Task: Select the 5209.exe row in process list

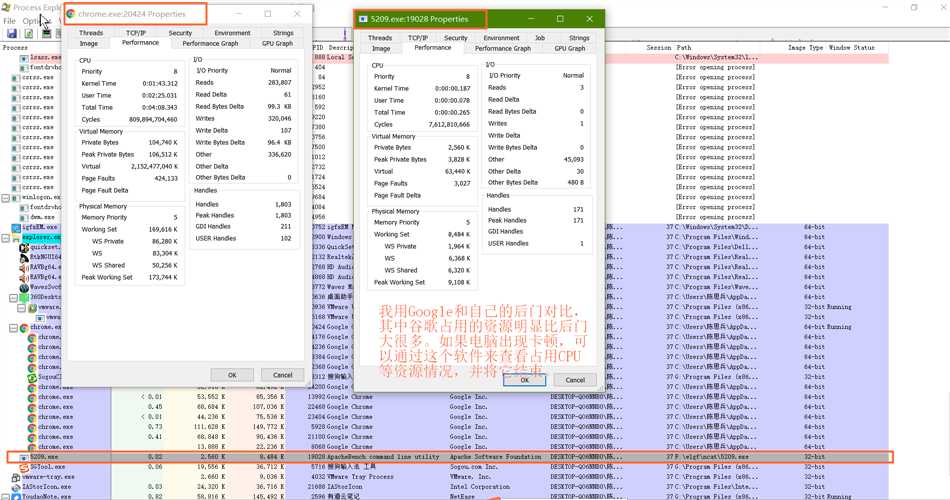Action: 448,457
